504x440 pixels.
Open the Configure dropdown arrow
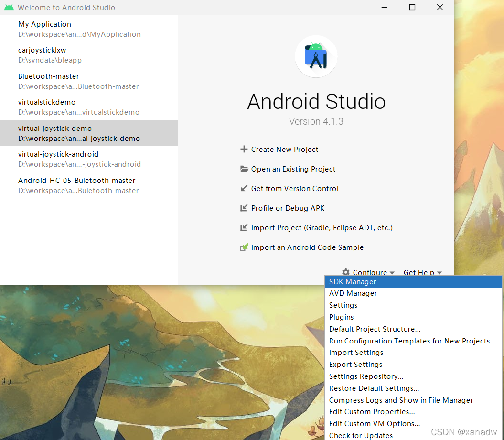[392, 272]
